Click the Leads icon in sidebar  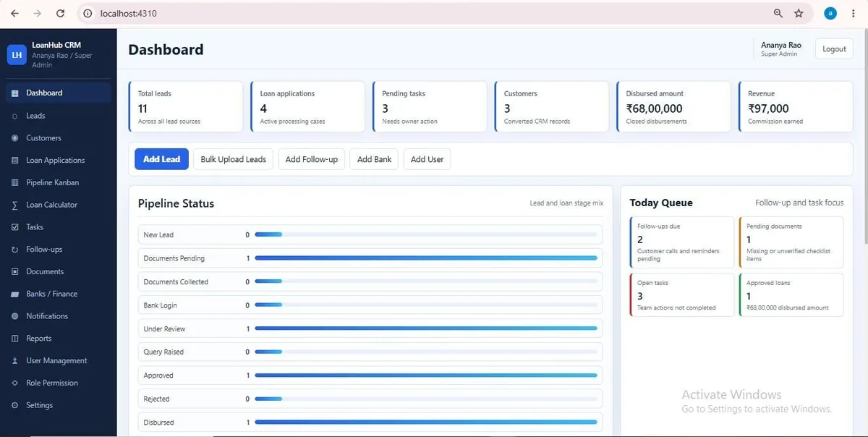(x=15, y=116)
